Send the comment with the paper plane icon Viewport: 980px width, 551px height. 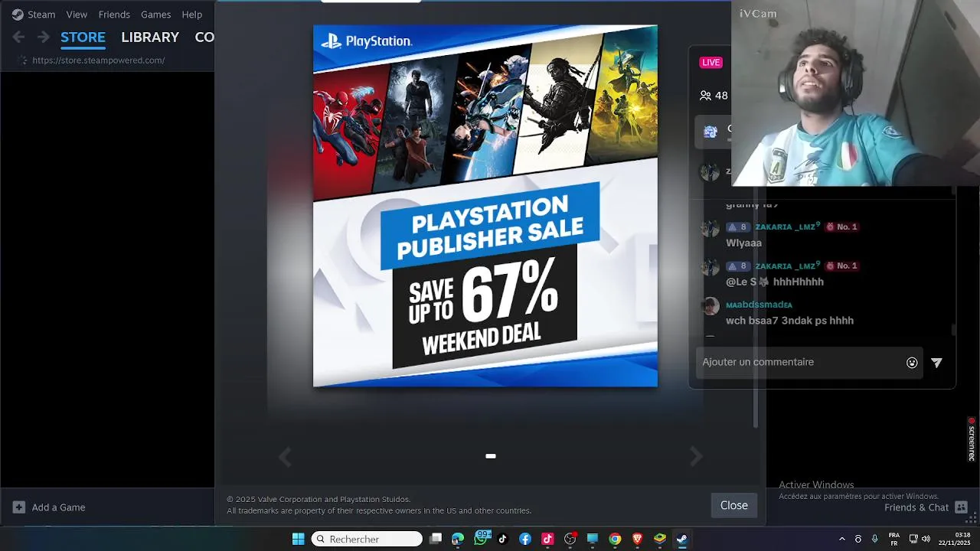pyautogui.click(x=936, y=363)
